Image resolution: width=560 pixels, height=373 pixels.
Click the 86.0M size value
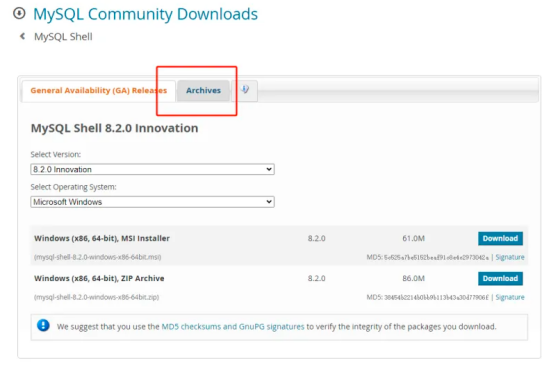click(x=414, y=278)
